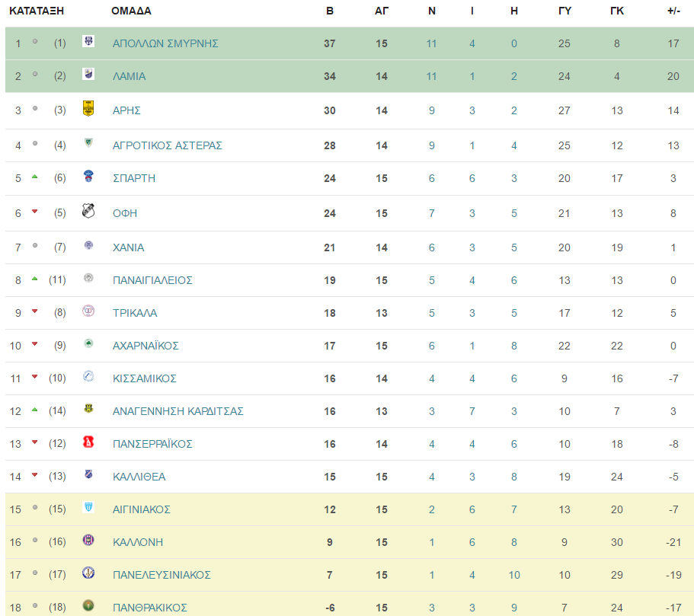Click the red down arrow beside ΤΡΙΚΑΛΑ
Viewport: 694px width, 616px height.
(x=35, y=311)
